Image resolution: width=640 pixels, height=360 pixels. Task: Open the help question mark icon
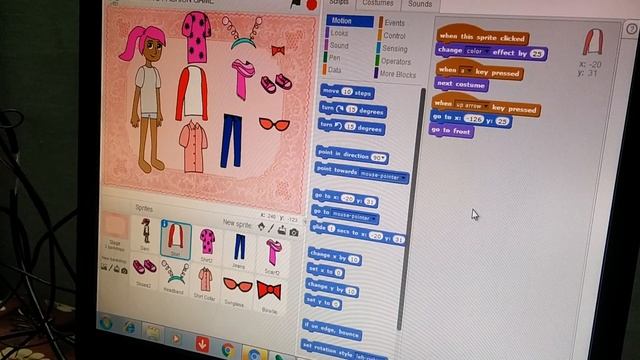click(x=631, y=29)
